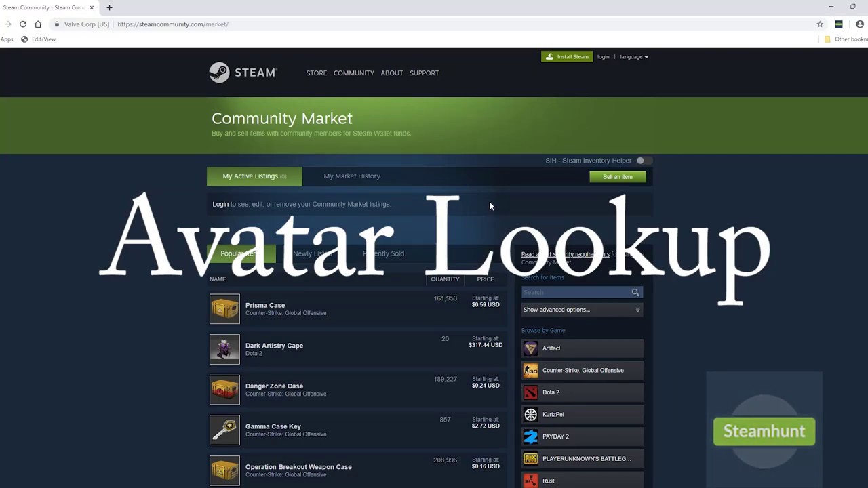Click the 161,953 quantity value

445,298
